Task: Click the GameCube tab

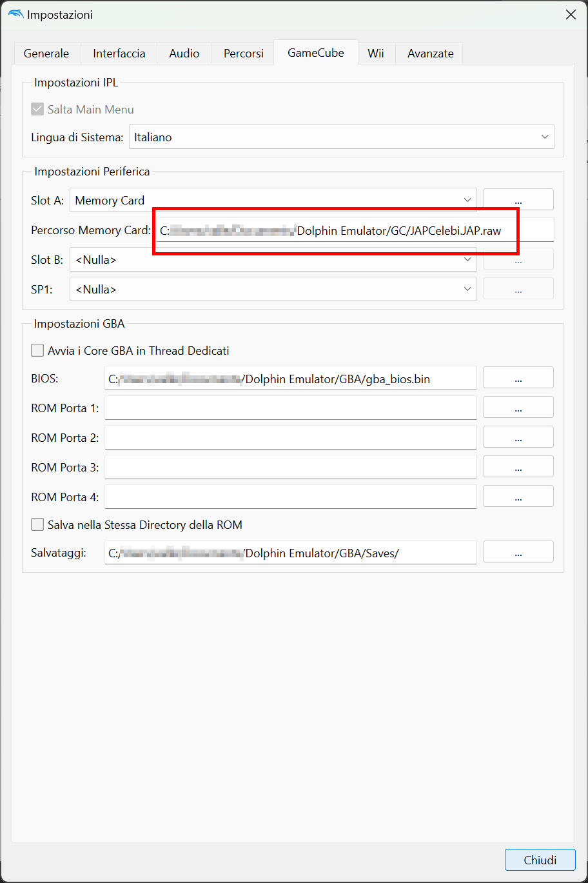Action: click(316, 53)
